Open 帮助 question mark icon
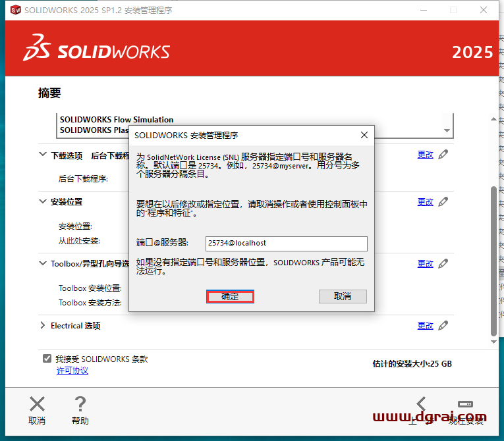The width and height of the screenshot is (504, 441). click(x=80, y=404)
